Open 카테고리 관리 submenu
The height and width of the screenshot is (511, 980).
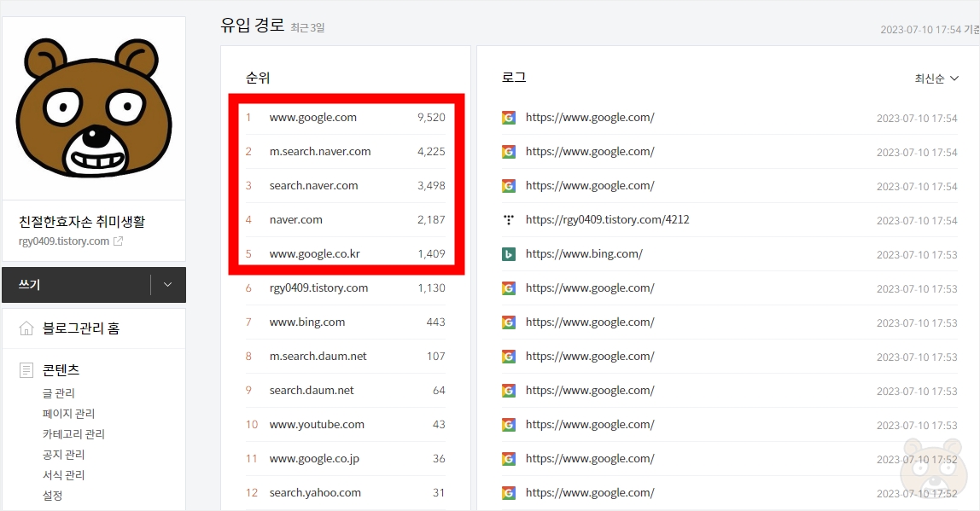(73, 434)
